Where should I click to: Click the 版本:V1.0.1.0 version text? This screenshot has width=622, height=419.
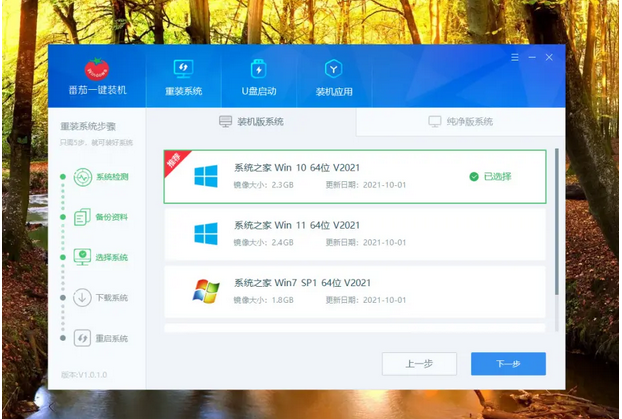[84, 375]
